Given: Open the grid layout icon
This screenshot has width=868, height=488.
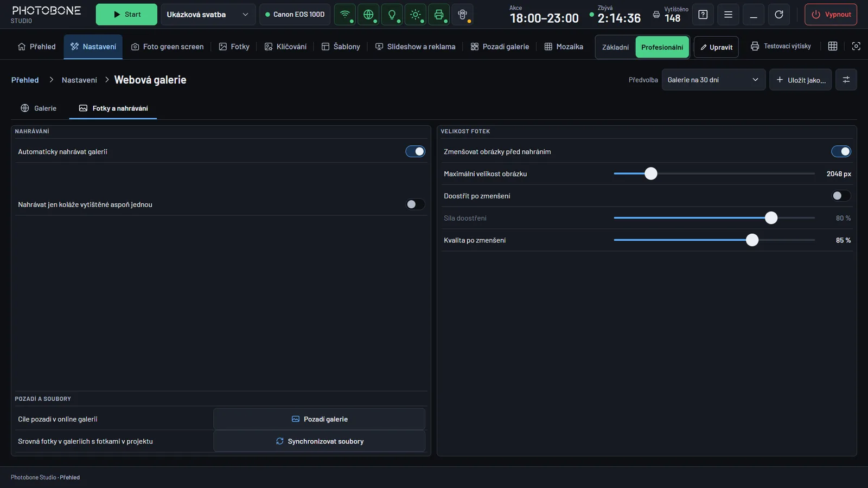Looking at the screenshot, I should 833,46.
